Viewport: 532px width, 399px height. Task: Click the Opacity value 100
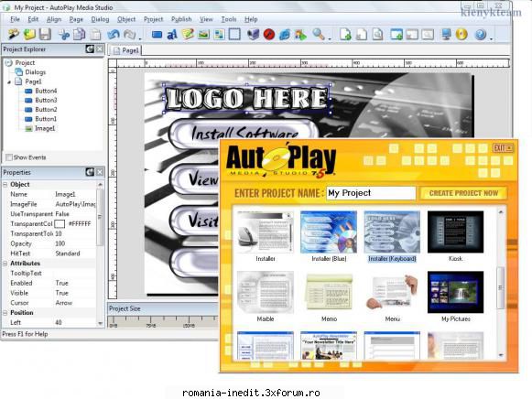(x=60, y=243)
